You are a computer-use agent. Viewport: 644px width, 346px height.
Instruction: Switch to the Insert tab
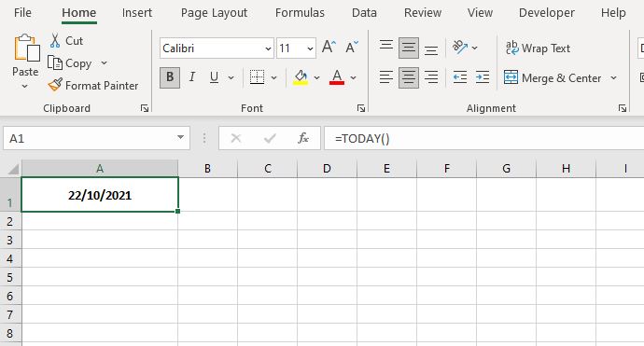click(x=137, y=13)
